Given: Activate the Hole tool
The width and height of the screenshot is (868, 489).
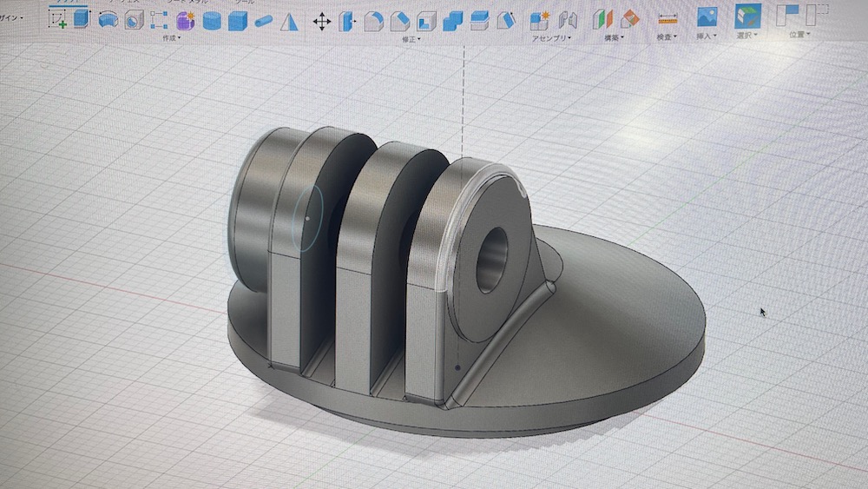Looking at the screenshot, I should click(133, 19).
